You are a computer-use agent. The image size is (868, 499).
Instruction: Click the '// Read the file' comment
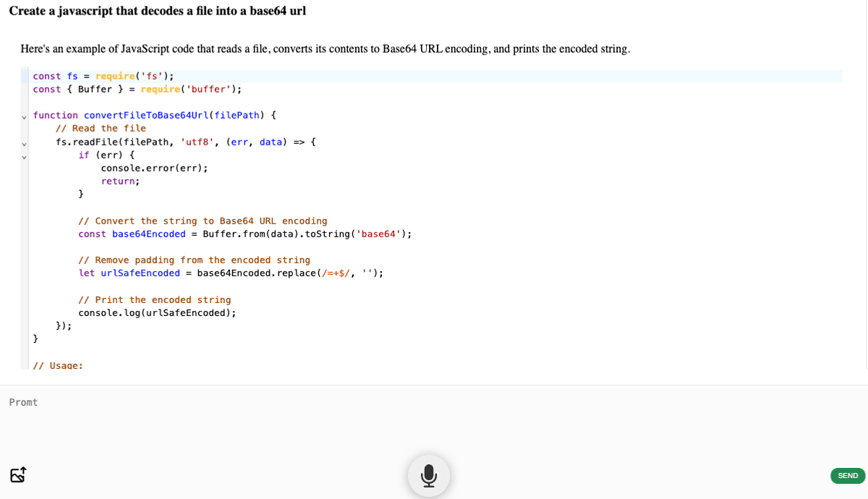click(101, 129)
